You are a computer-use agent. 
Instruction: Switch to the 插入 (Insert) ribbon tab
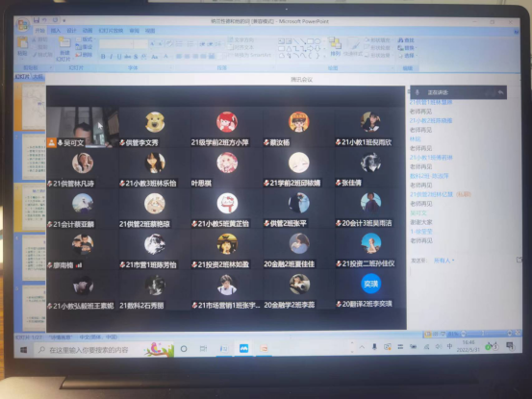pos(56,31)
